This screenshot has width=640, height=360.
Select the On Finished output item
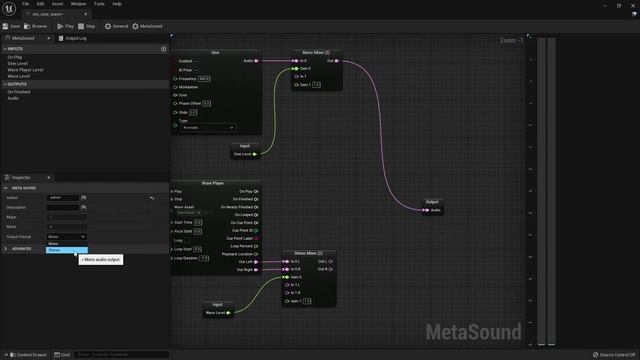coord(18,92)
